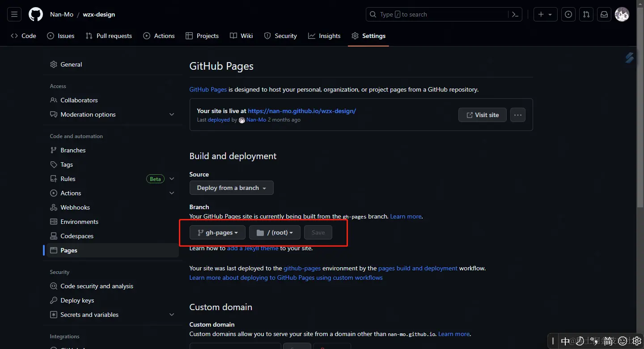Click the Collaborators people icon
Viewport: 644px width, 349px height.
[x=54, y=100]
